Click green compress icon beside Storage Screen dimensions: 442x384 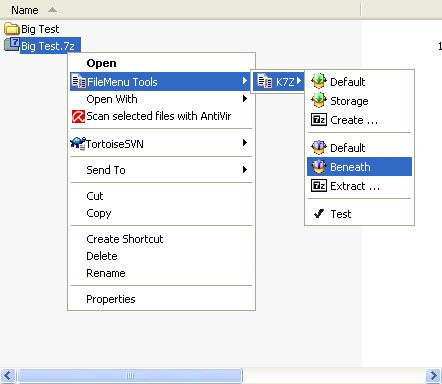pos(319,100)
